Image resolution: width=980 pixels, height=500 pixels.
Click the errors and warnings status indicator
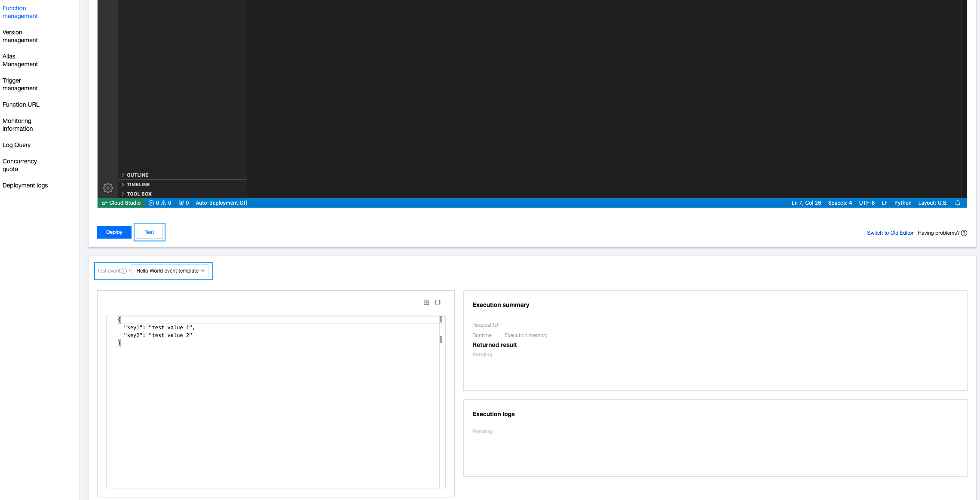tap(160, 203)
